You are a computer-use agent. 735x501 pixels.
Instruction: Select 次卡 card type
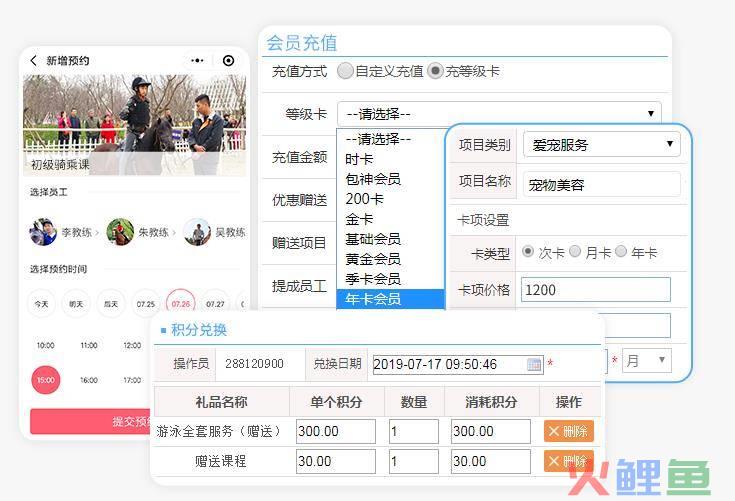pyautogui.click(x=528, y=252)
